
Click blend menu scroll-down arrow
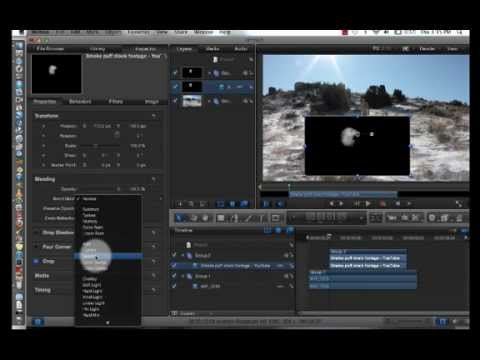click(x=107, y=322)
